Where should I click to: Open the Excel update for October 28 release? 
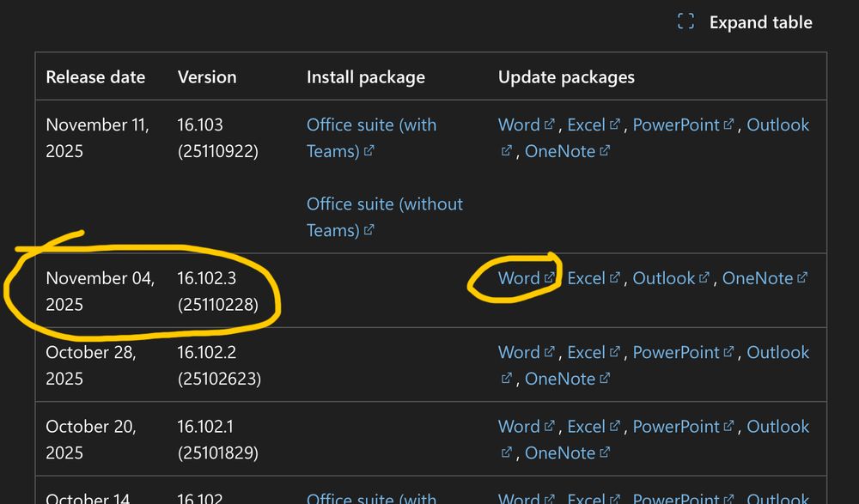[588, 351]
